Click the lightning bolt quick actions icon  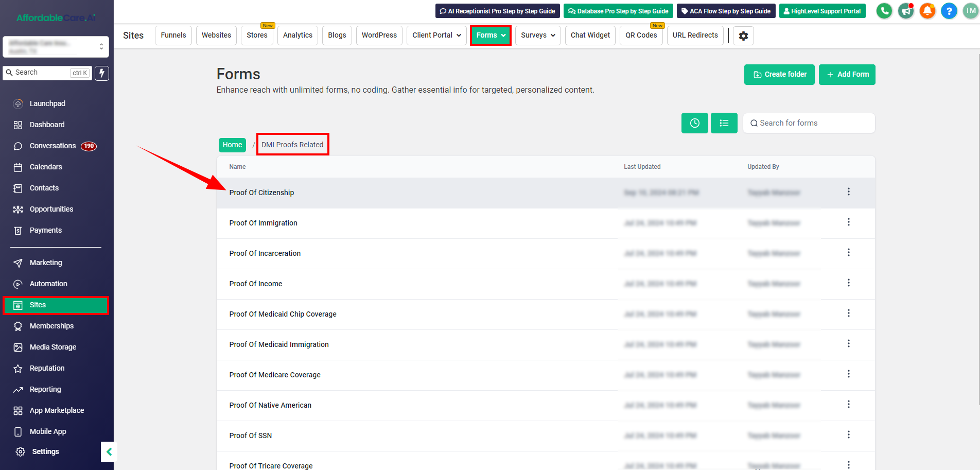click(102, 73)
